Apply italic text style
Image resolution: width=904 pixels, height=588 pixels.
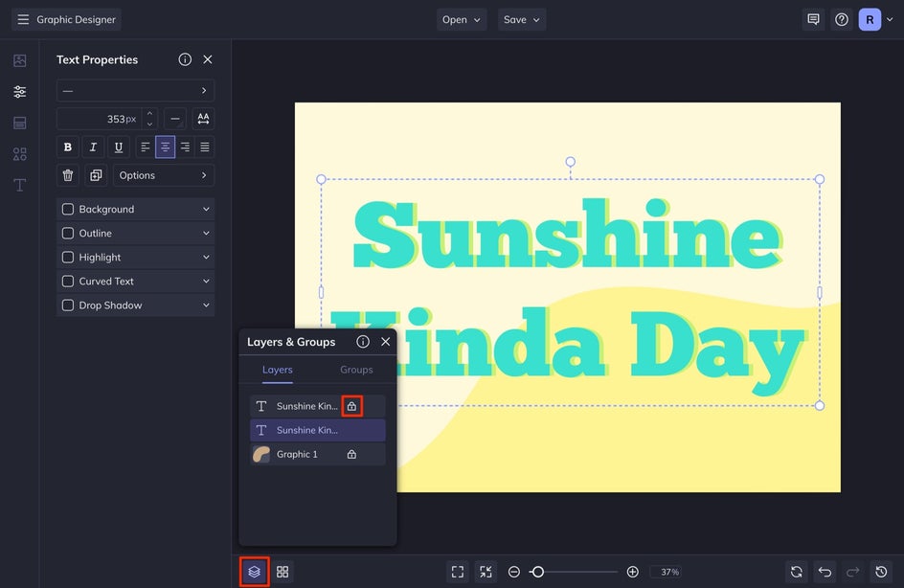point(93,147)
